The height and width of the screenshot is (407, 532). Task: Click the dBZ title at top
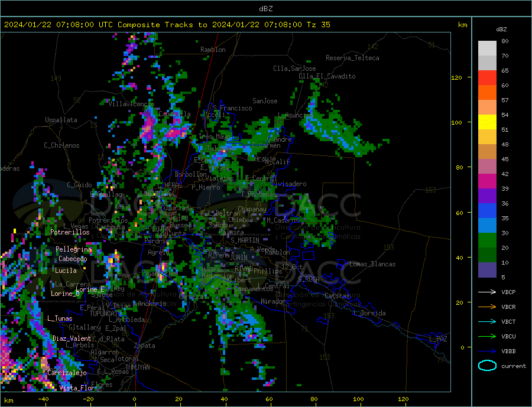(265, 9)
